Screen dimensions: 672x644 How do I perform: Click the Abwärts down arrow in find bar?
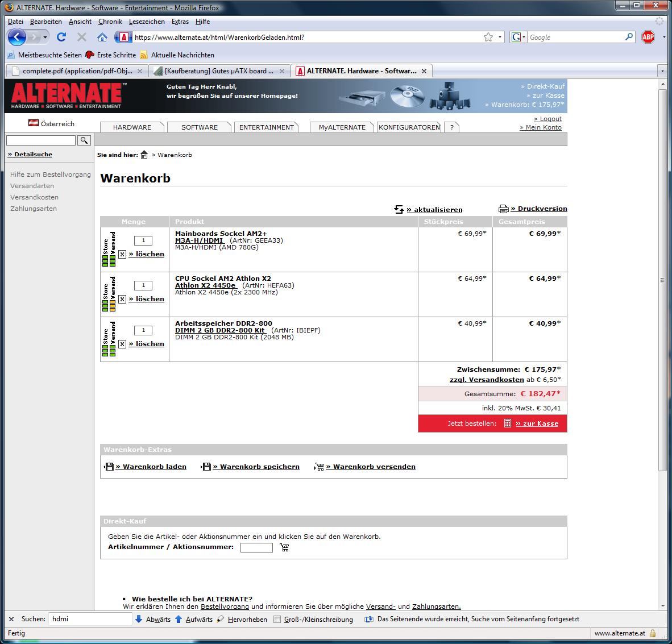(x=138, y=619)
